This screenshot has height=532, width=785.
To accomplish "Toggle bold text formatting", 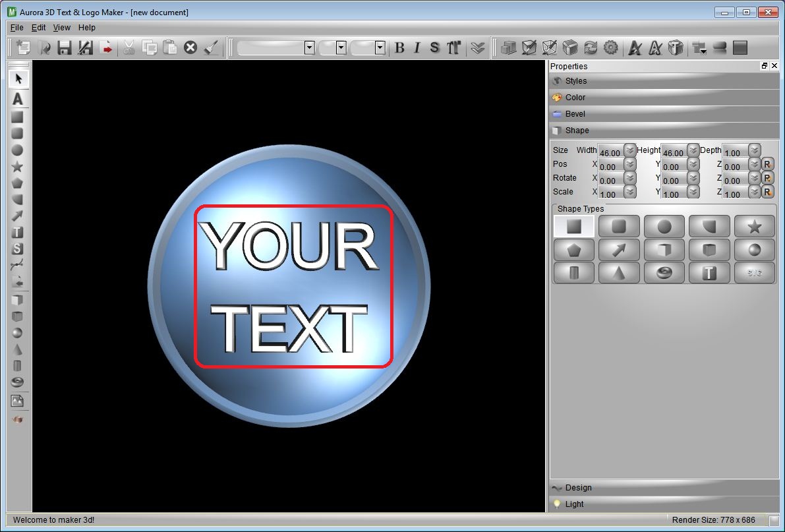I will (400, 47).
